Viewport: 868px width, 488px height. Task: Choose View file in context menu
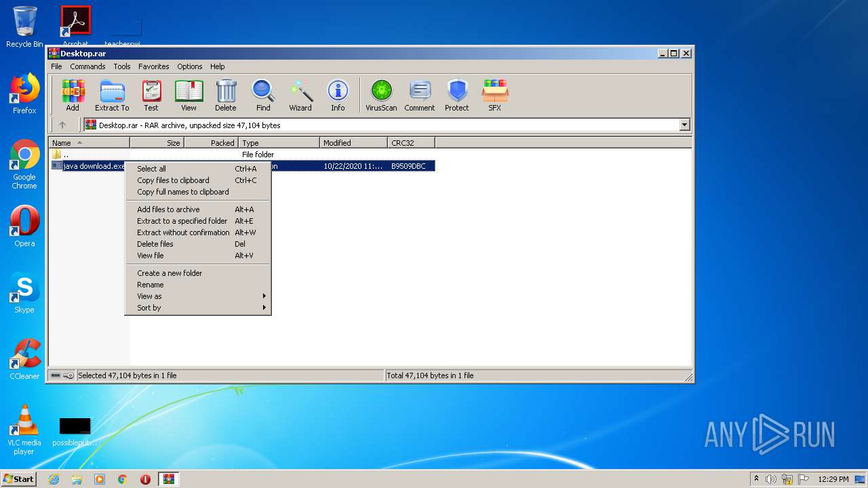(198, 256)
